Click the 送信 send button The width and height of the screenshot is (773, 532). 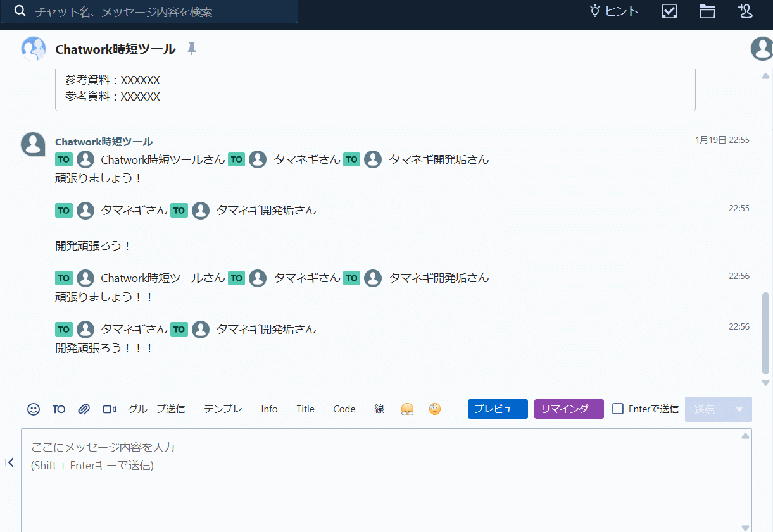705,409
